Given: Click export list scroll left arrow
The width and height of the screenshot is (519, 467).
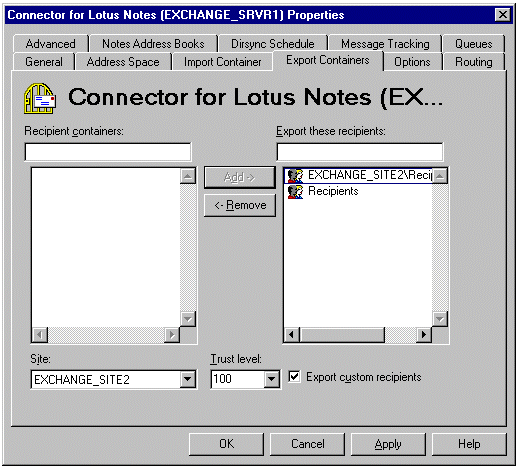Looking at the screenshot, I should coord(292,334).
